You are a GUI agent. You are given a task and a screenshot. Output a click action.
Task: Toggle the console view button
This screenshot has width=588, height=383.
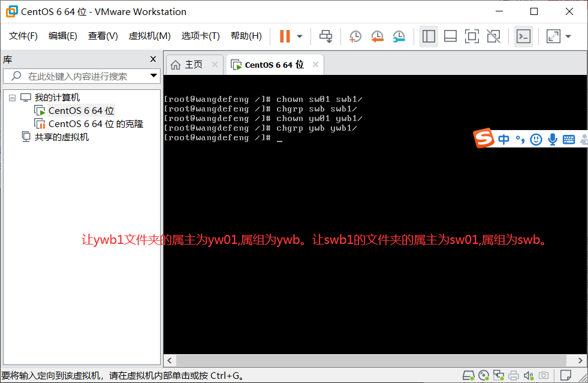523,37
